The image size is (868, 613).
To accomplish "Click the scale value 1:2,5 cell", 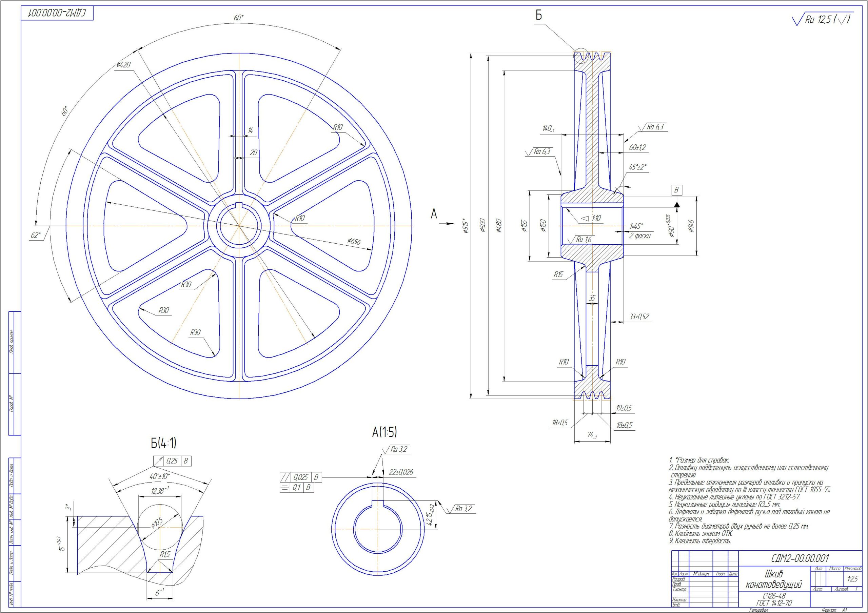I will point(853,579).
